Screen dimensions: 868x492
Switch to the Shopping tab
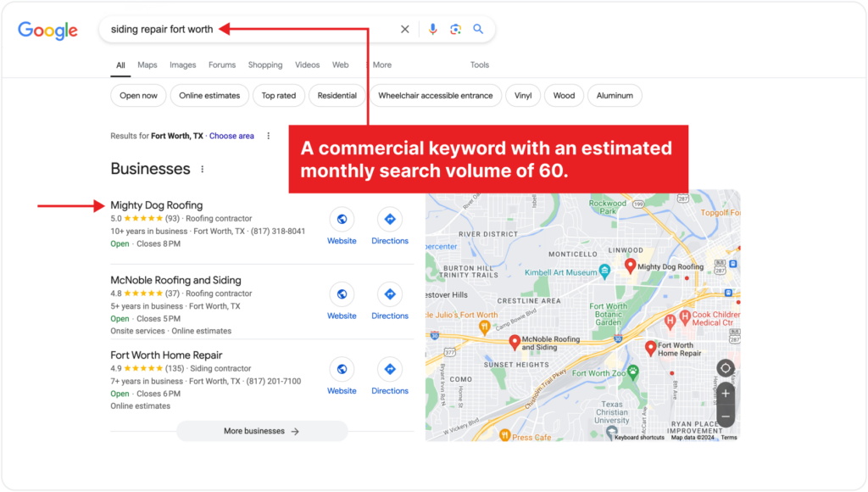(x=265, y=64)
